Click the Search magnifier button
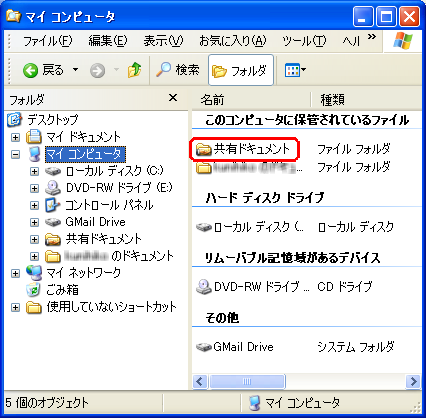This screenshot has width=426, height=418. click(178, 70)
